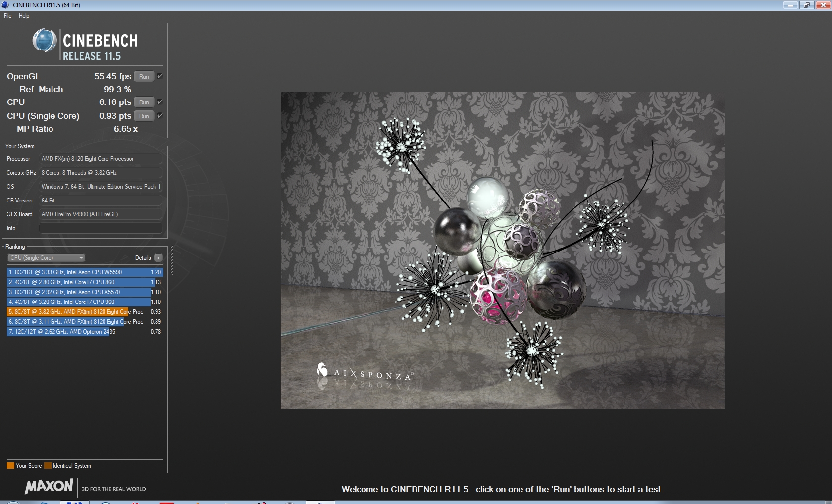Click the OpenGL score 55.45 fps
This screenshot has width=832, height=504.
(x=112, y=76)
